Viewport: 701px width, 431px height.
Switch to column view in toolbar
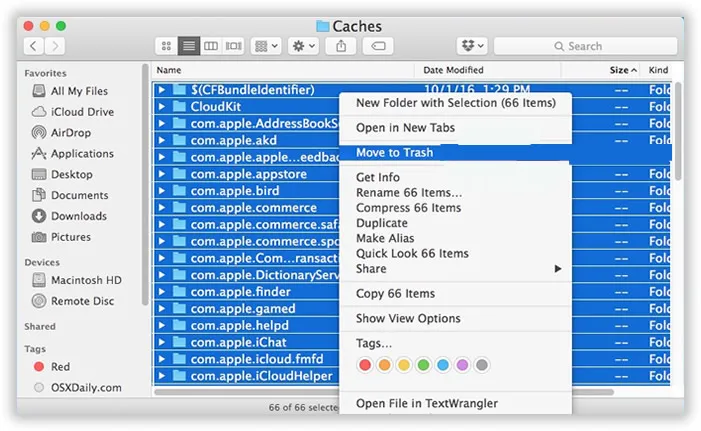pos(211,46)
